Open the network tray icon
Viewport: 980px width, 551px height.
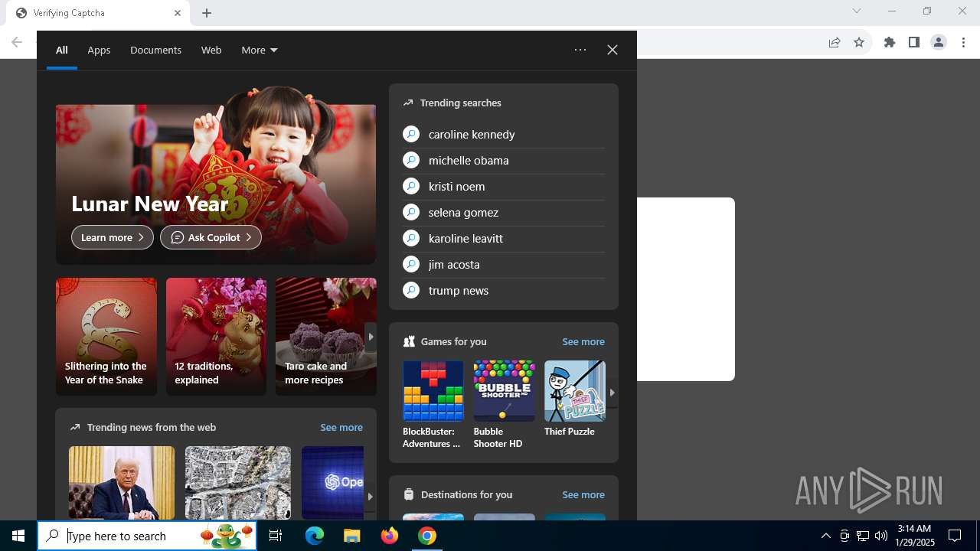[x=863, y=536]
